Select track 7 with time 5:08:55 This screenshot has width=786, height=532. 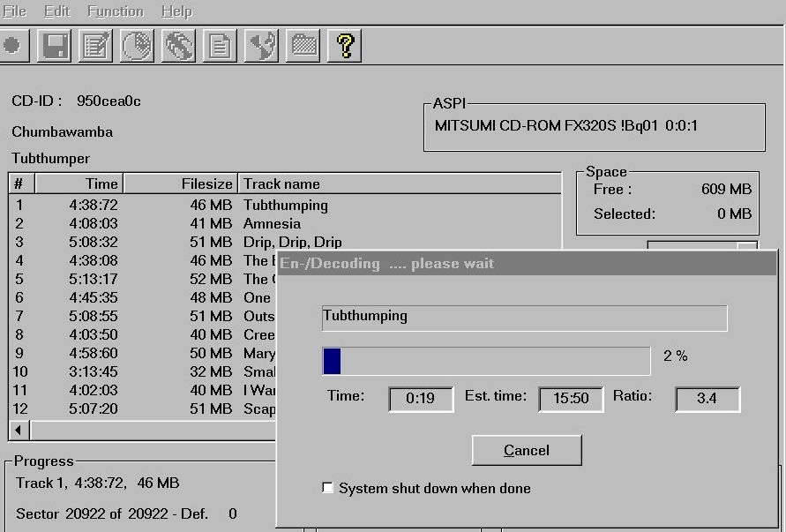pos(143,317)
